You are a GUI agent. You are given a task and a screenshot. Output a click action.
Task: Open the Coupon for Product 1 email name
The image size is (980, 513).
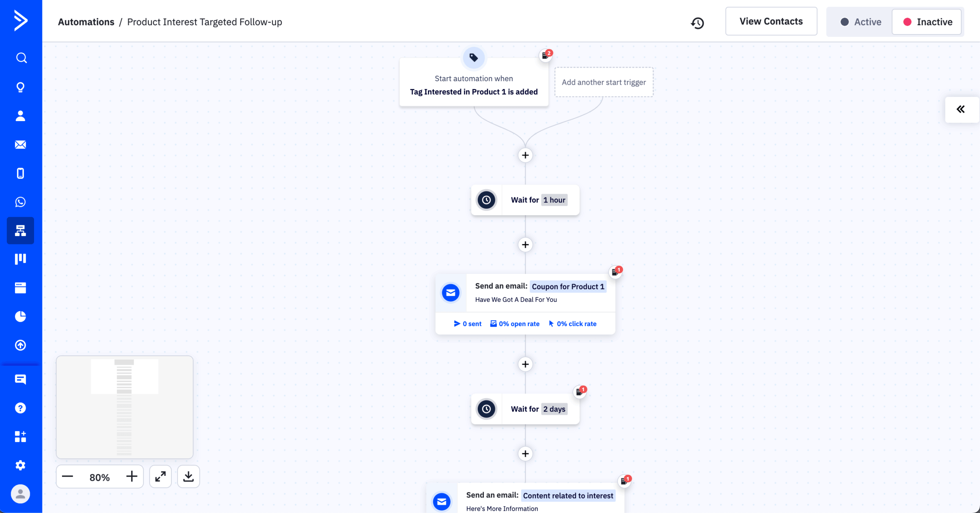[568, 287]
